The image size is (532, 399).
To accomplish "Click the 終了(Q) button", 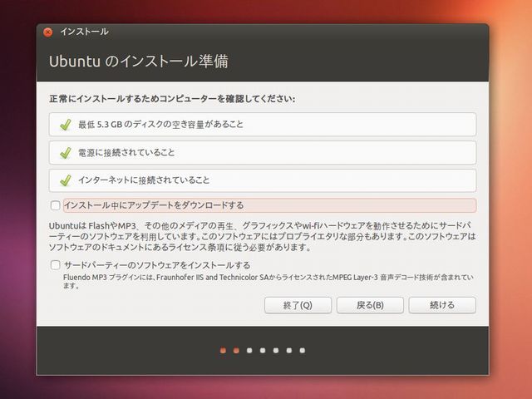I will [298, 305].
